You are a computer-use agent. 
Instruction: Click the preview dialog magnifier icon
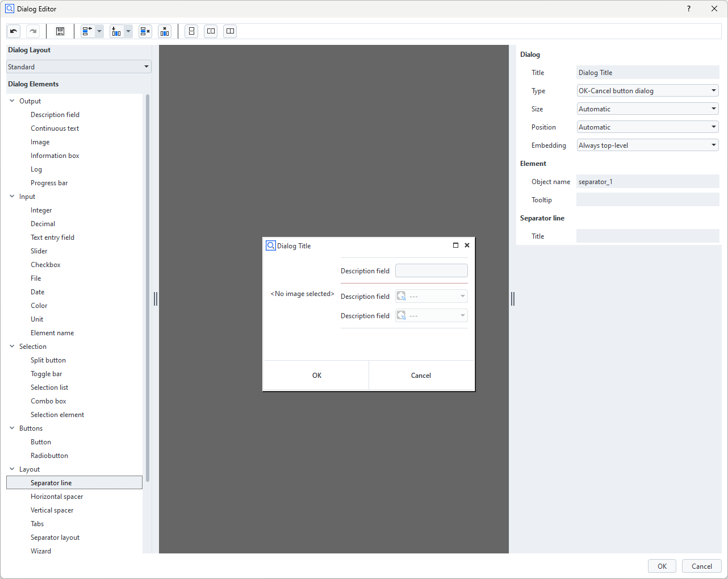pos(271,245)
